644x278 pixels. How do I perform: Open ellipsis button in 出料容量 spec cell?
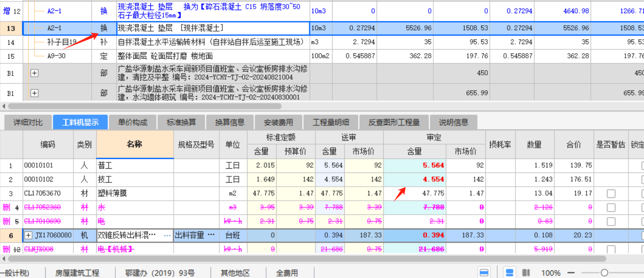(211, 235)
